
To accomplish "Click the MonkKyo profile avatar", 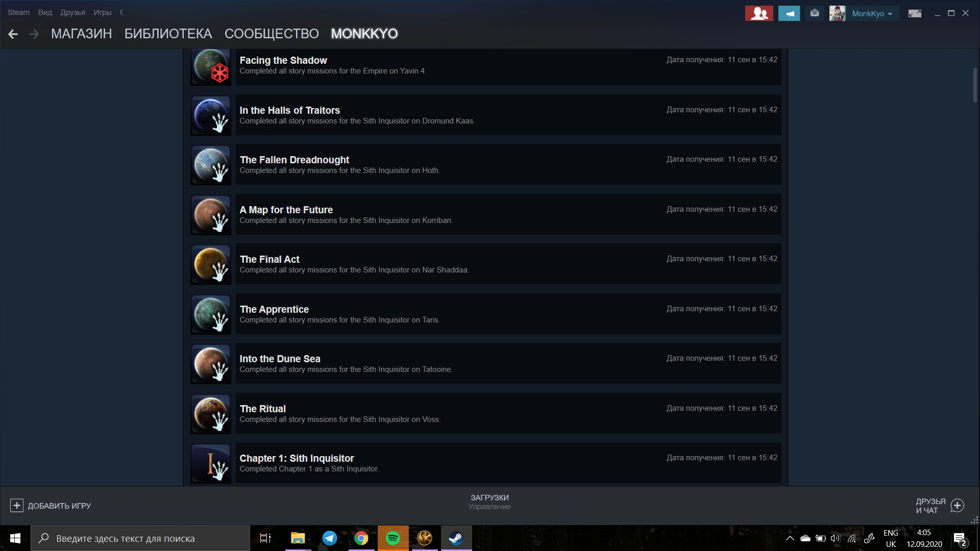I will 837,13.
